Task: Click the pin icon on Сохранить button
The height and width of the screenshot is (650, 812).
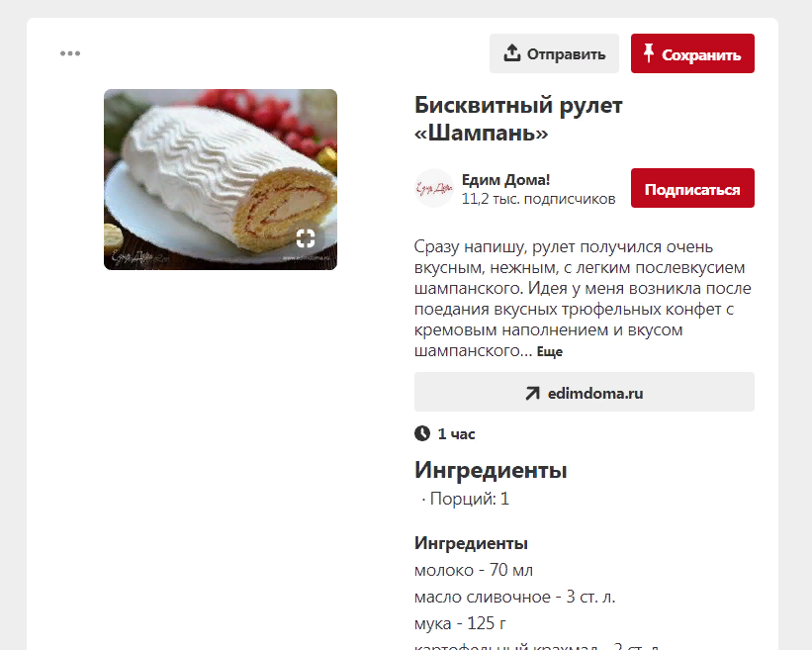Action: [x=649, y=52]
